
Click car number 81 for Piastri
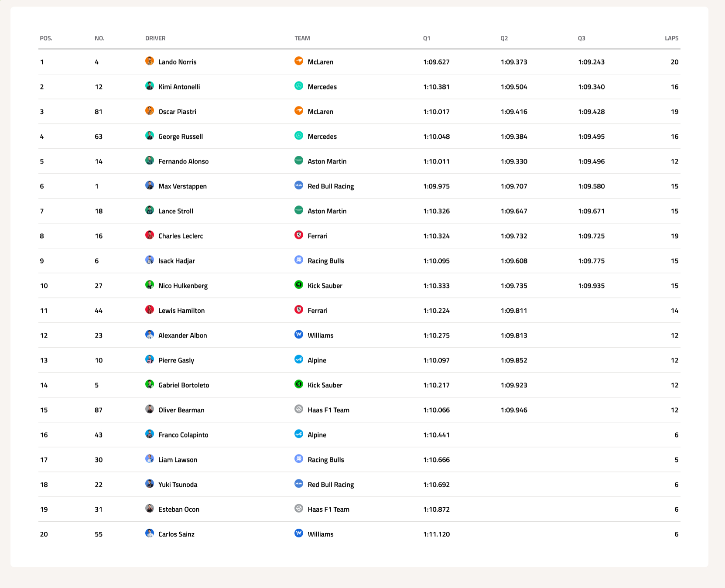[99, 112]
